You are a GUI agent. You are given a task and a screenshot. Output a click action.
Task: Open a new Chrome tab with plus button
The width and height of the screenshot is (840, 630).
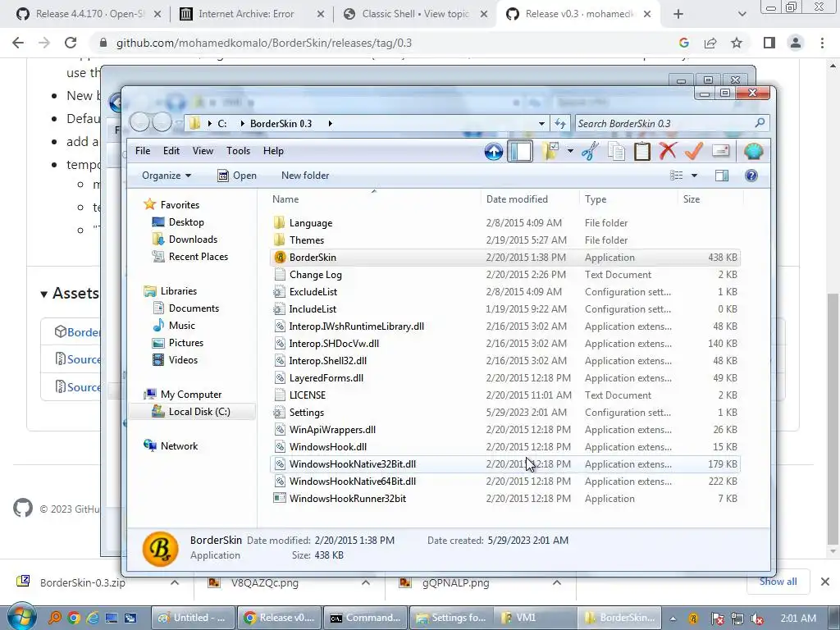678,15
